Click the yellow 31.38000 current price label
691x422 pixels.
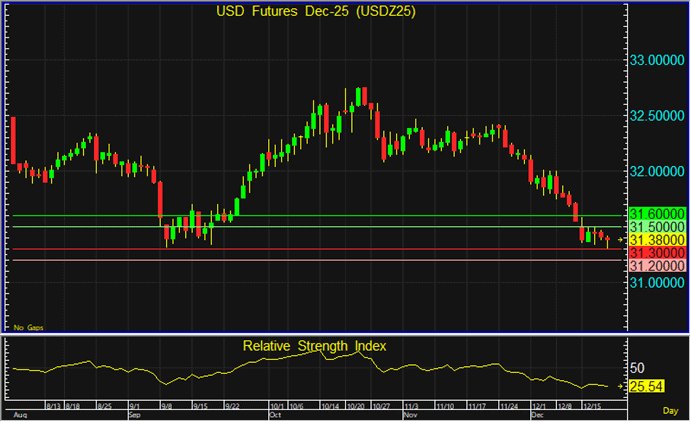pos(656,241)
